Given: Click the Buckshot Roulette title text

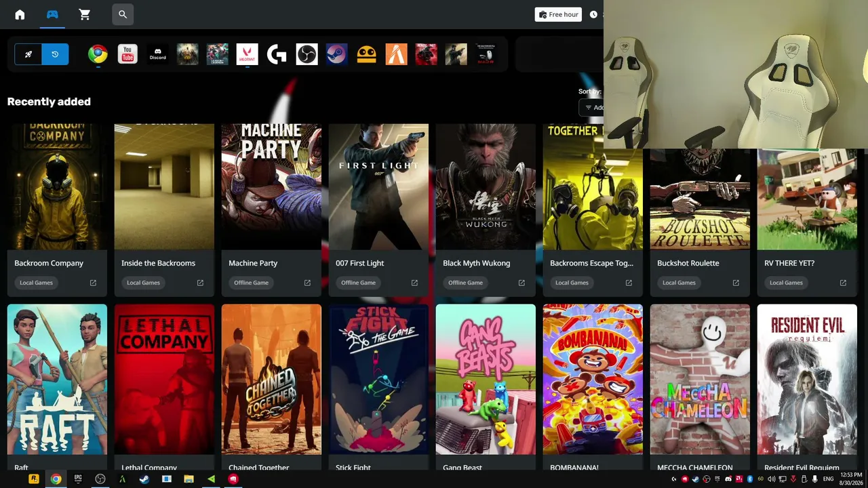Looking at the screenshot, I should pyautogui.click(x=688, y=263).
